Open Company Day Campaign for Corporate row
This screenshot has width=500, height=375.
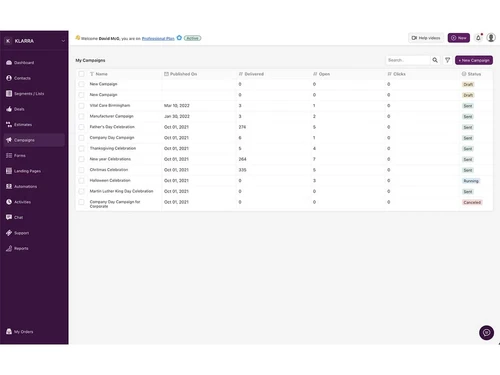point(115,204)
